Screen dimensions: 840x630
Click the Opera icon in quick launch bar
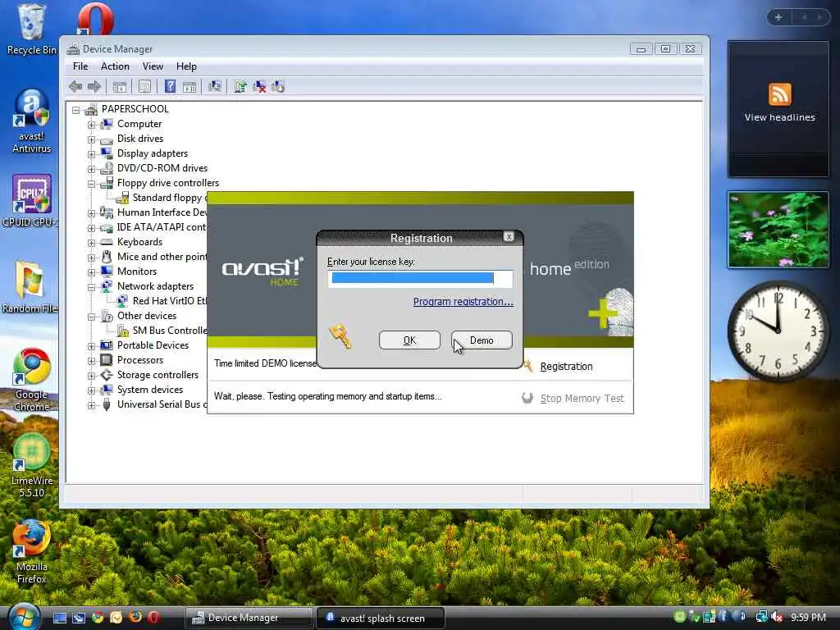[x=153, y=617]
